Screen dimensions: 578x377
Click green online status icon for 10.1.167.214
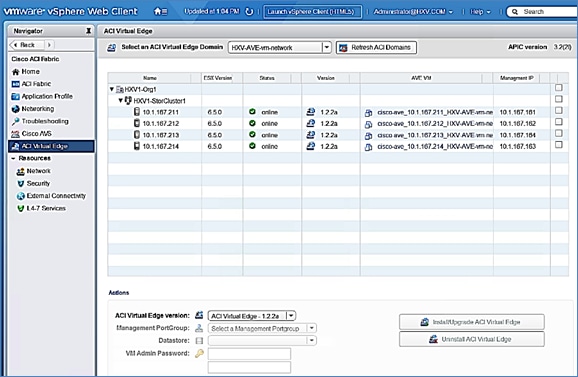[252, 146]
